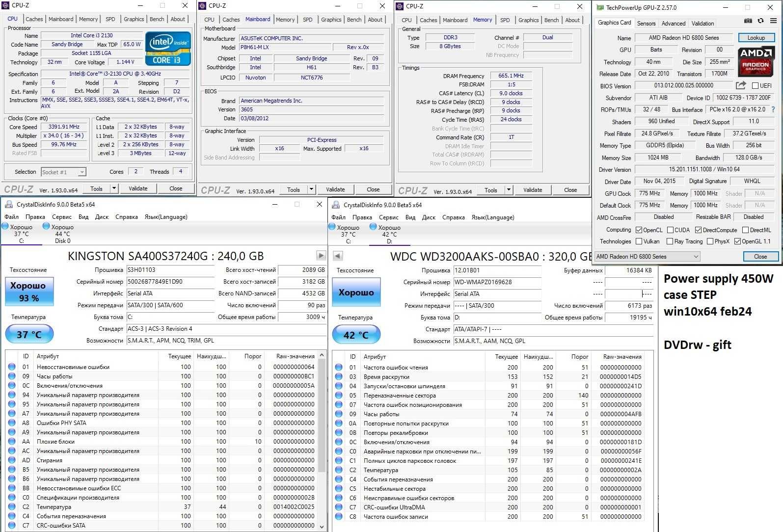Toggle the DirectCompute checkbox
The width and height of the screenshot is (783, 532).
pos(698,230)
